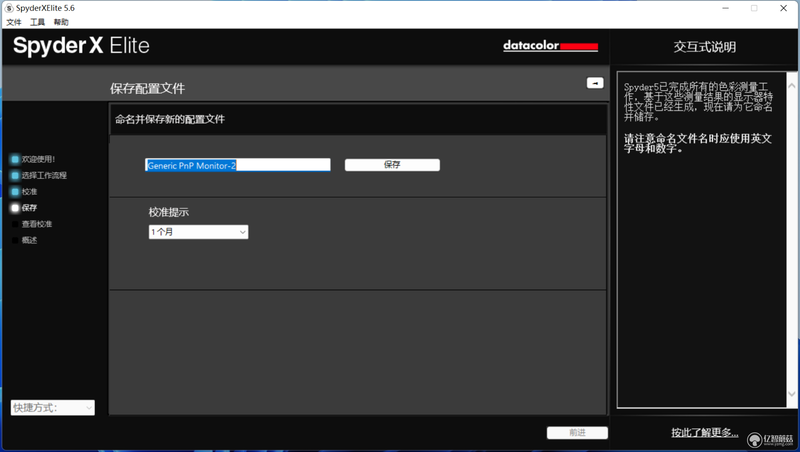Go to the 选择工作流程 step
This screenshot has width=800, height=452.
[x=44, y=175]
